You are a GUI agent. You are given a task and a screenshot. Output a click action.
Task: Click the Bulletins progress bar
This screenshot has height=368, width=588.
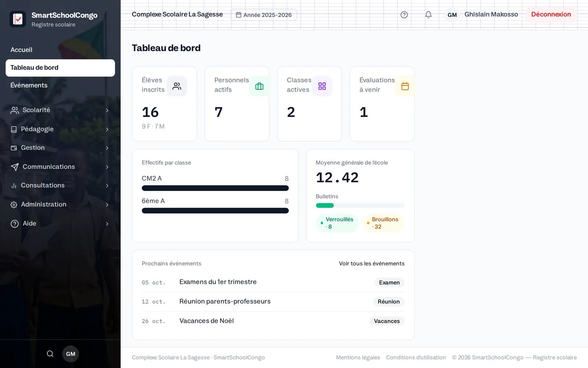coord(360,205)
